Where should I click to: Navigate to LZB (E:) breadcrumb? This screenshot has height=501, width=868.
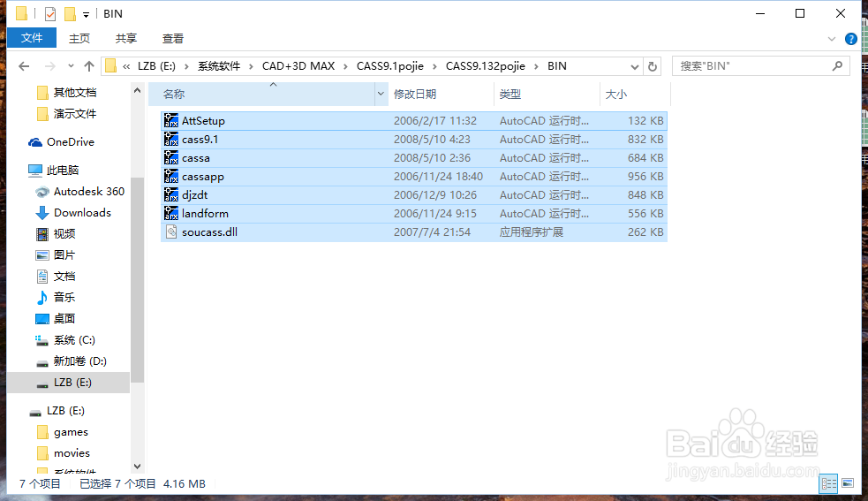(x=156, y=66)
